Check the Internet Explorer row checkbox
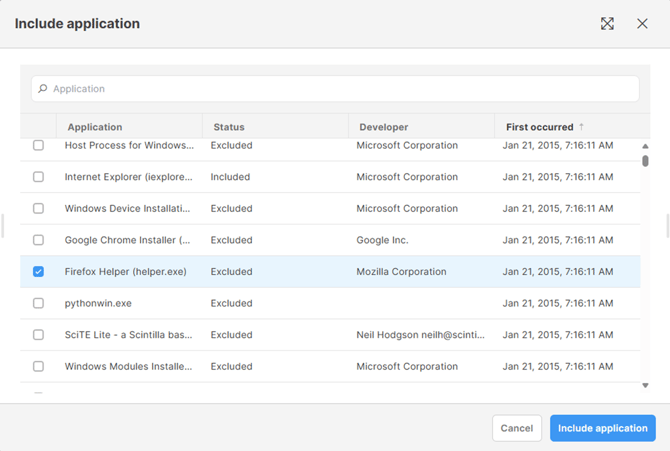This screenshot has width=670, height=451. (x=39, y=177)
